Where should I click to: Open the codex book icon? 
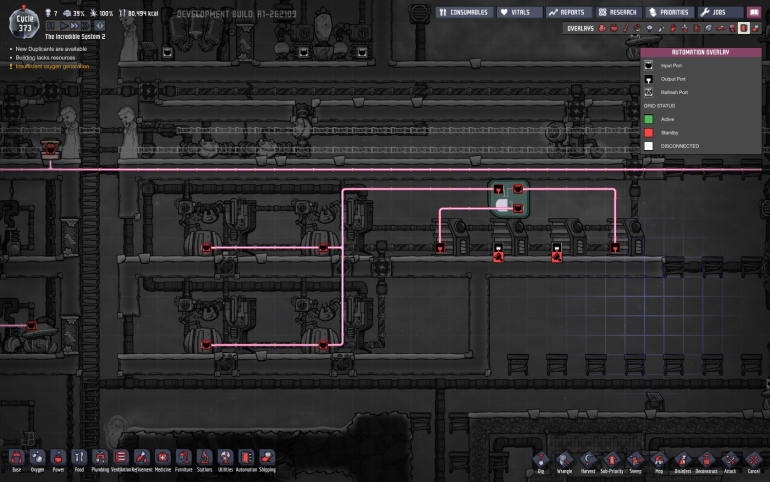pyautogui.click(x=754, y=12)
